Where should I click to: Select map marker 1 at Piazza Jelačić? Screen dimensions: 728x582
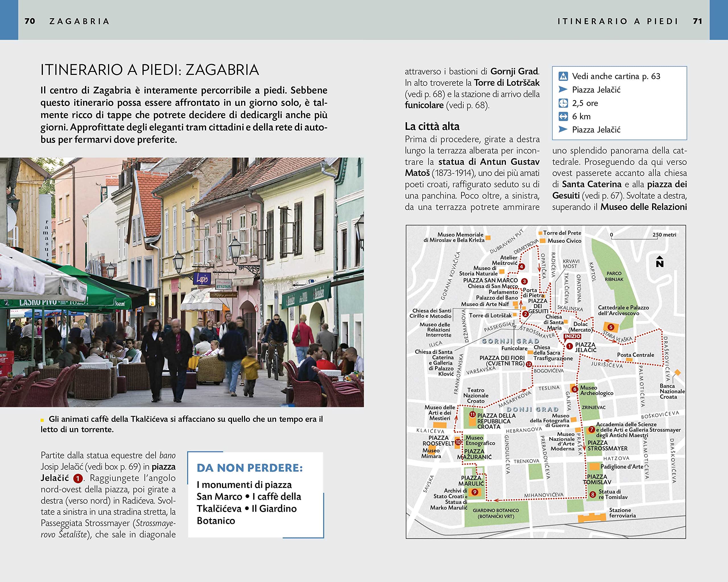[x=570, y=346]
